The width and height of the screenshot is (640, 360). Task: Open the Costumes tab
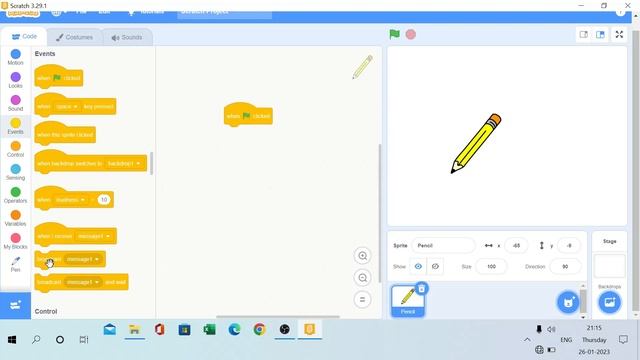click(74, 37)
